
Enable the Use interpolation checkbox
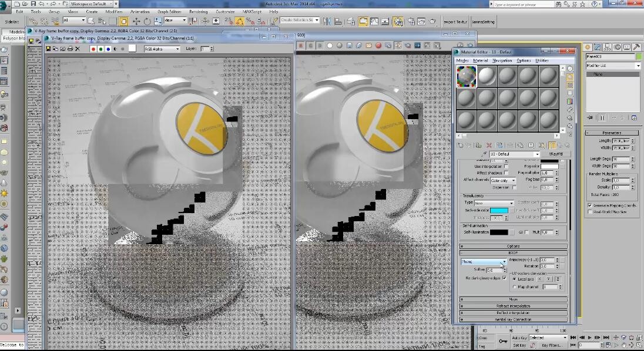(506, 167)
